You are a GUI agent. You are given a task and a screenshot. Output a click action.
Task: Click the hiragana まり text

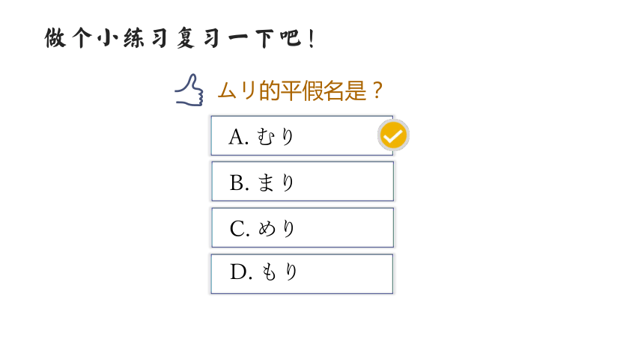pyautogui.click(x=276, y=182)
